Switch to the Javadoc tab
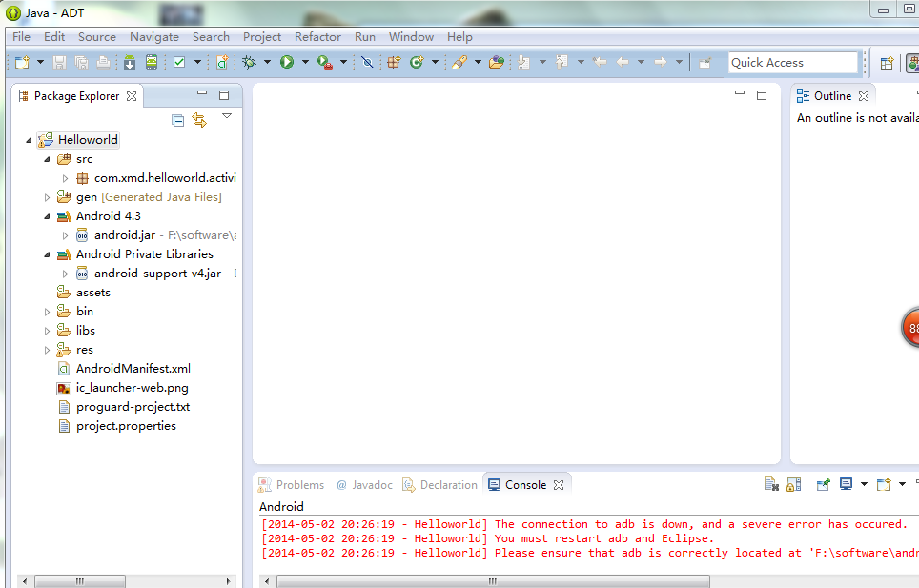 (364, 485)
